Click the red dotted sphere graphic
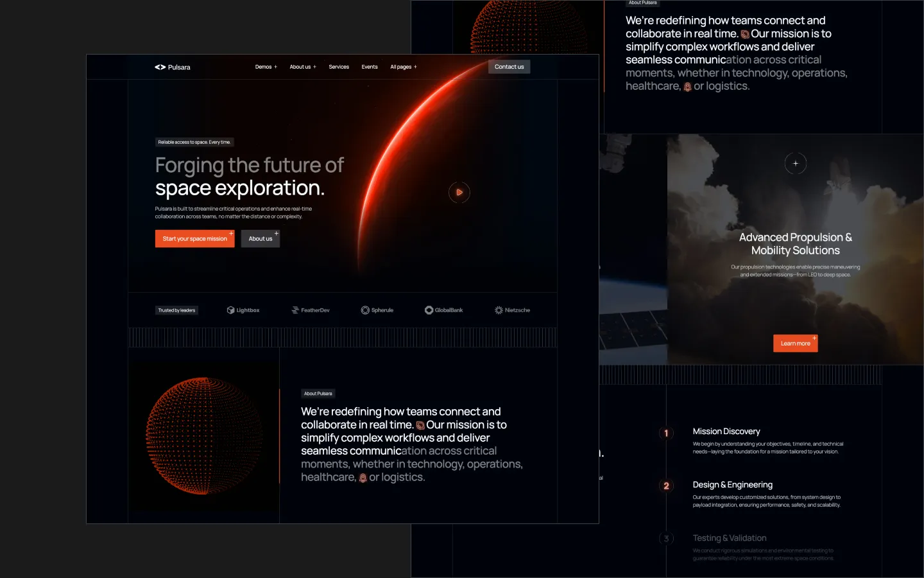The width and height of the screenshot is (924, 578). [x=204, y=435]
